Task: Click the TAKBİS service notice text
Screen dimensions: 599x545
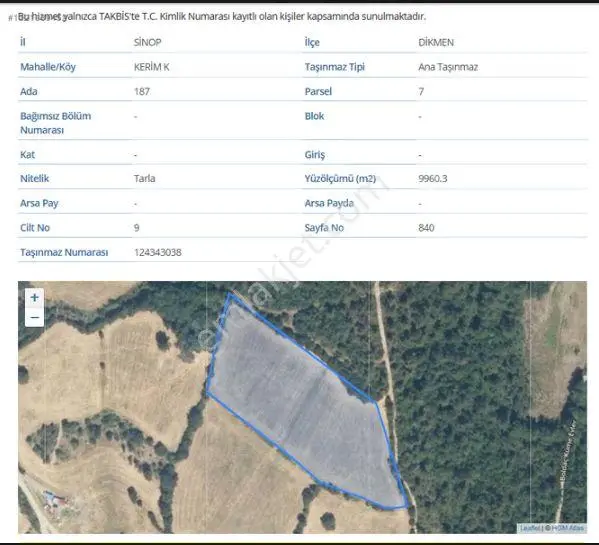Action: tap(222, 16)
